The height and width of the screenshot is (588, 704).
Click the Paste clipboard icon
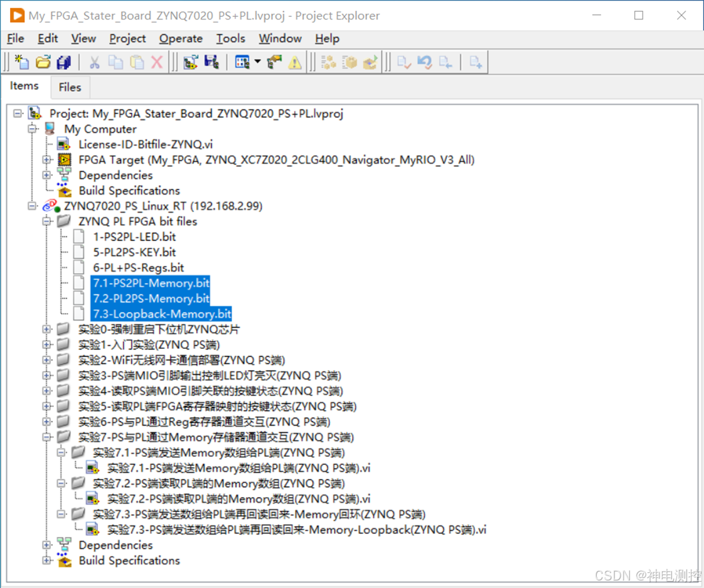point(137,62)
